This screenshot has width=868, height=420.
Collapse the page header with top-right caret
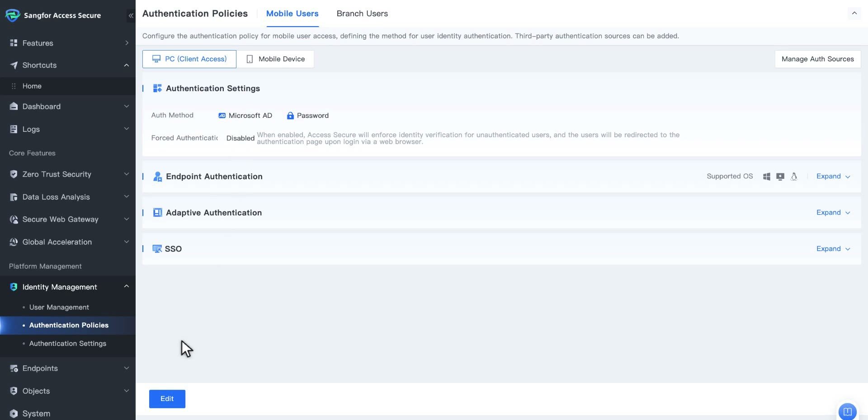[x=854, y=13]
